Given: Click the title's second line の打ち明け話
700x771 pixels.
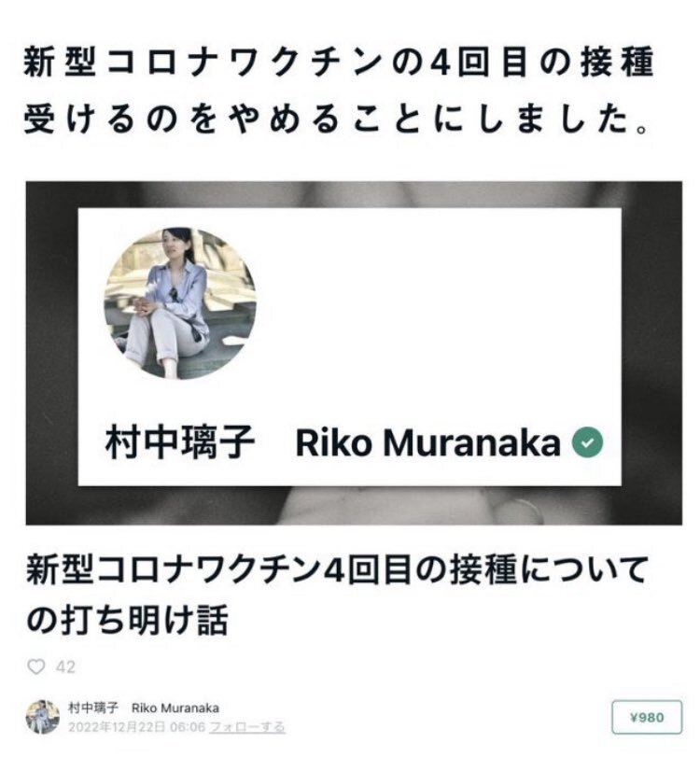Looking at the screenshot, I should (x=127, y=621).
